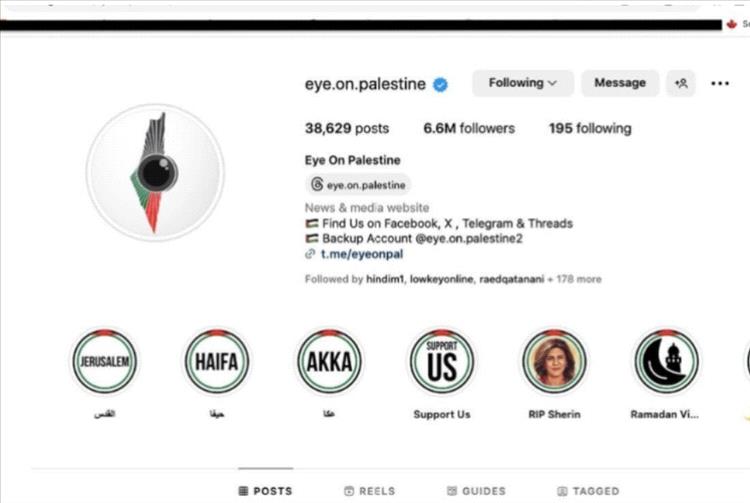View the 6.6M followers list
Screen dimensions: 750x503
click(469, 128)
